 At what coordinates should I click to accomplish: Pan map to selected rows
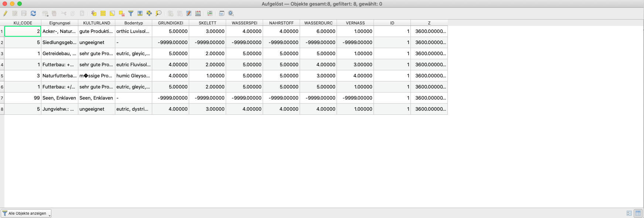coord(149,13)
